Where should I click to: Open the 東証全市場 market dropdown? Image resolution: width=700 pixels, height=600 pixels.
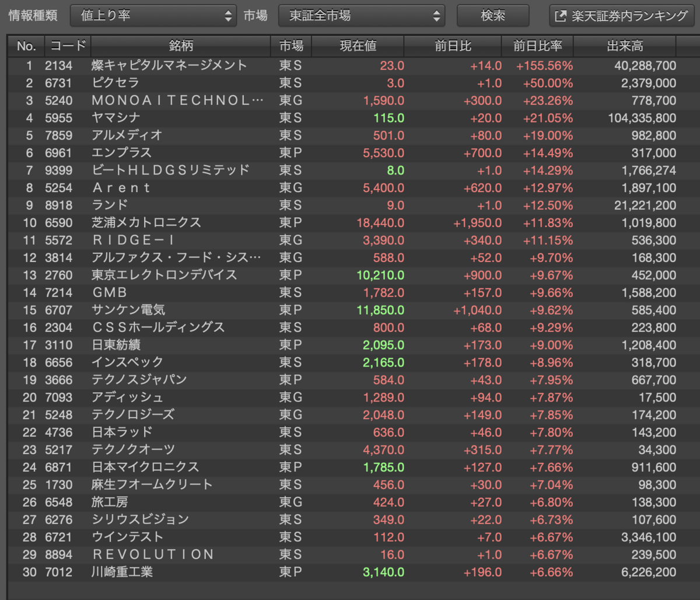[362, 16]
